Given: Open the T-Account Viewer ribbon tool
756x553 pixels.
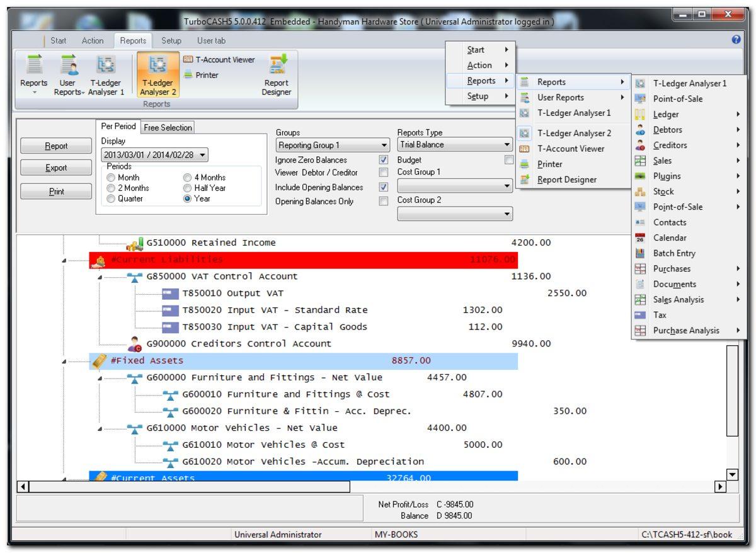Looking at the screenshot, I should (219, 60).
